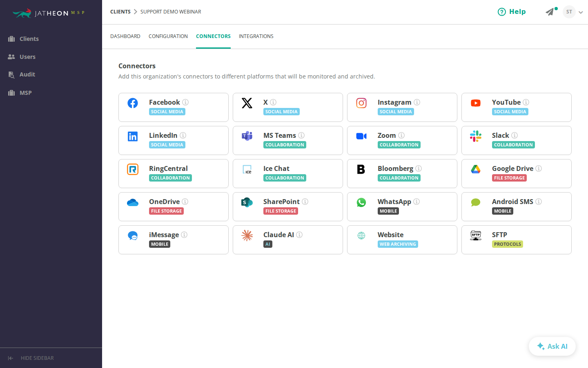Click the OneDrive cloud logo icon

pyautogui.click(x=133, y=202)
